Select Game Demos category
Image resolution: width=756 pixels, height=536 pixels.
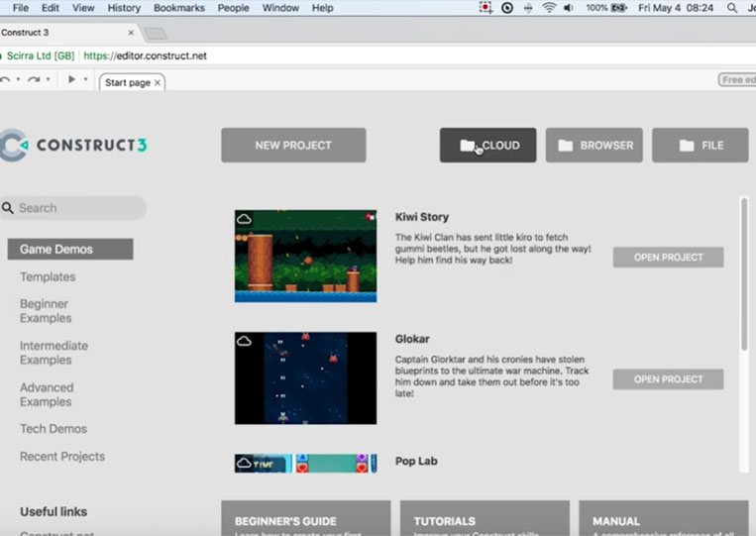click(70, 250)
